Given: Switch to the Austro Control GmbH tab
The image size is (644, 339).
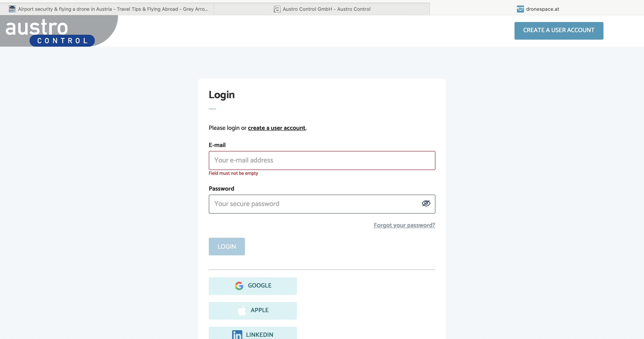Looking at the screenshot, I should point(326,9).
